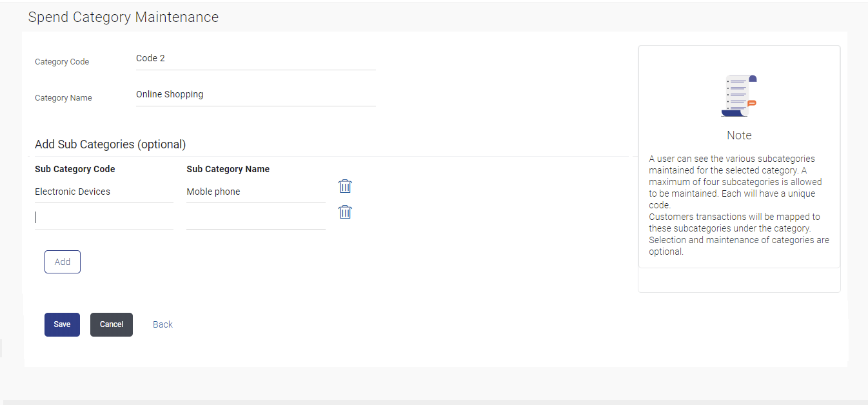Cancel the category maintenance changes
The width and height of the screenshot is (868, 405).
112,324
